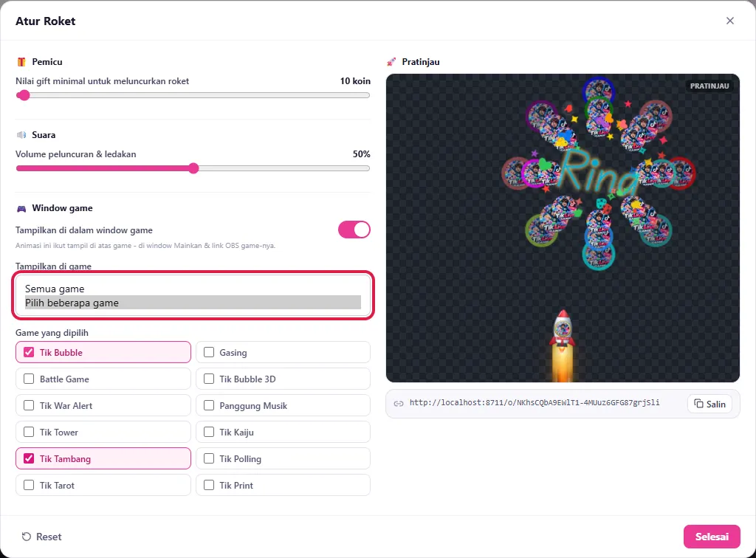
Task: Click the launch volume slider handle
Action: pos(193,168)
